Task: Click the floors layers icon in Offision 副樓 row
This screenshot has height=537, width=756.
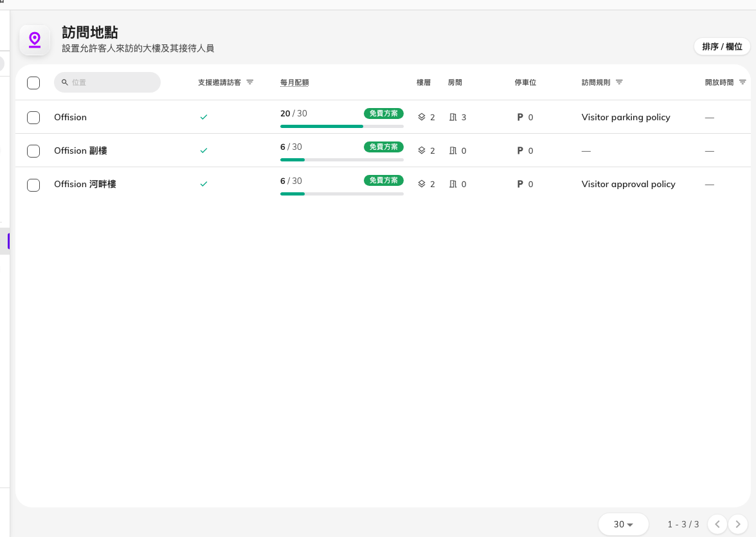Action: pyautogui.click(x=422, y=150)
